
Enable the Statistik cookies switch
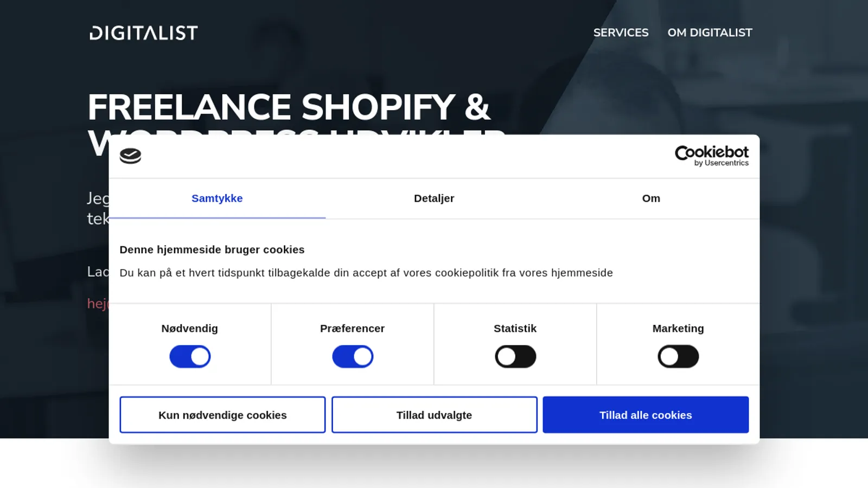(515, 357)
